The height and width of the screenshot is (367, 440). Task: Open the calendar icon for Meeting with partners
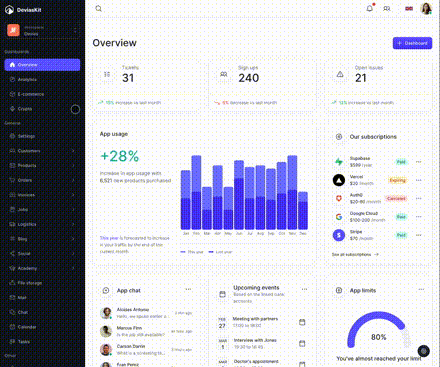pos(302,322)
